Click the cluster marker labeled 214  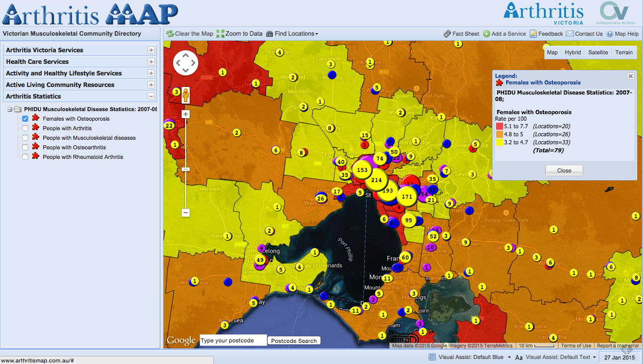coord(376,179)
